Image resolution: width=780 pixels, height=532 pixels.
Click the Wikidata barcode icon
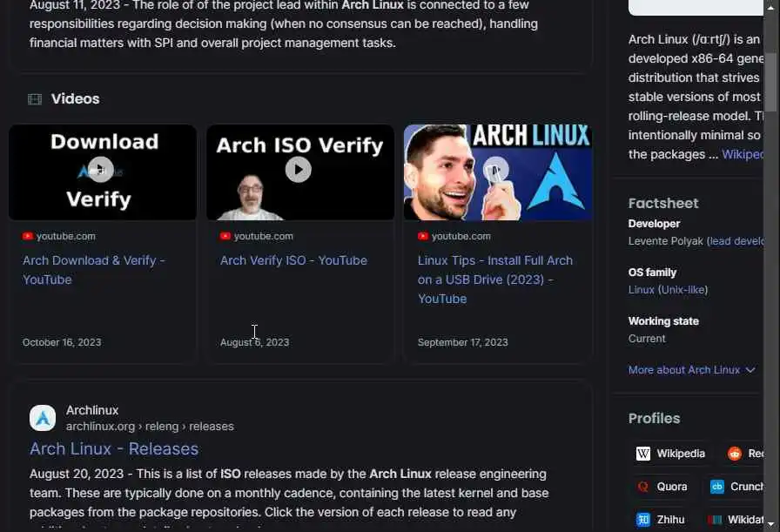pos(715,520)
